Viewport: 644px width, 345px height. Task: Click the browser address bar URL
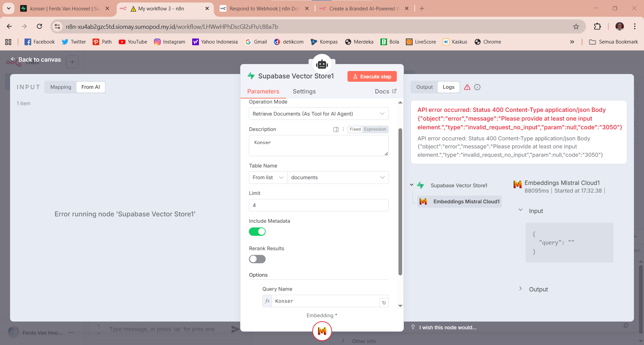point(172,26)
